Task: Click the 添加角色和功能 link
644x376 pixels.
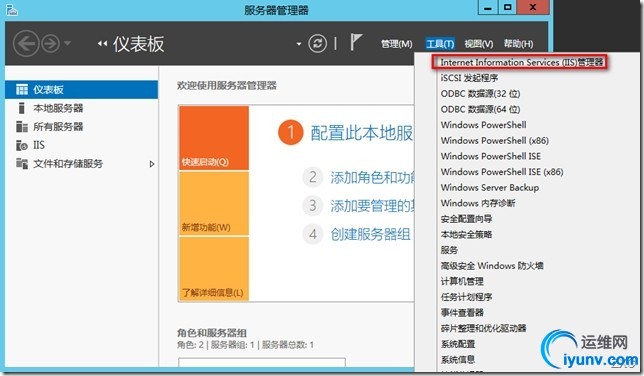Action: [x=373, y=177]
